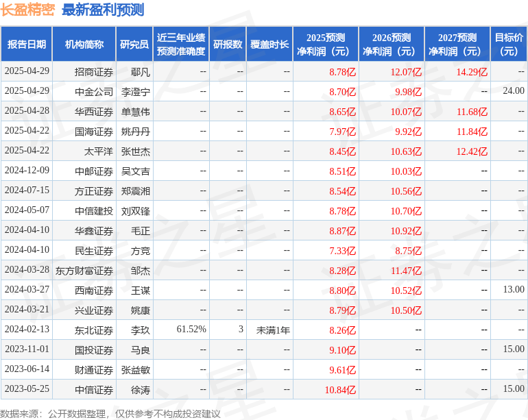Click 中金公司 institution name
This screenshot has width=528, height=420.
point(94,92)
